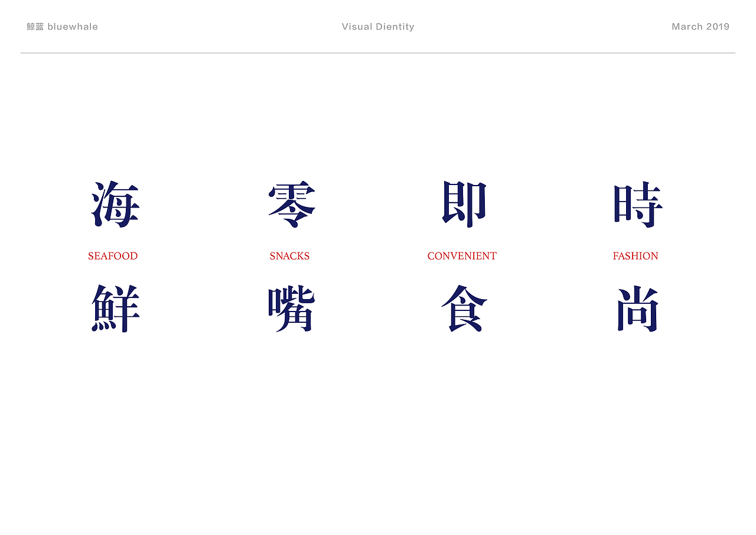Select the FASHION category label
The width and height of the screenshot is (756, 535).
(636, 255)
